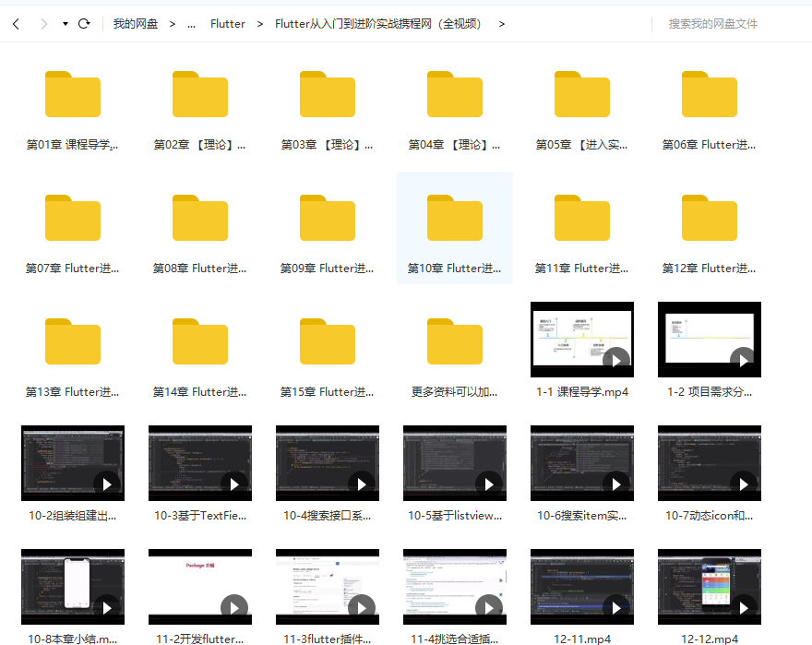Viewport: 812px width, 645px height.
Task: Play the 11-2开发flutter video
Action: coord(200,587)
